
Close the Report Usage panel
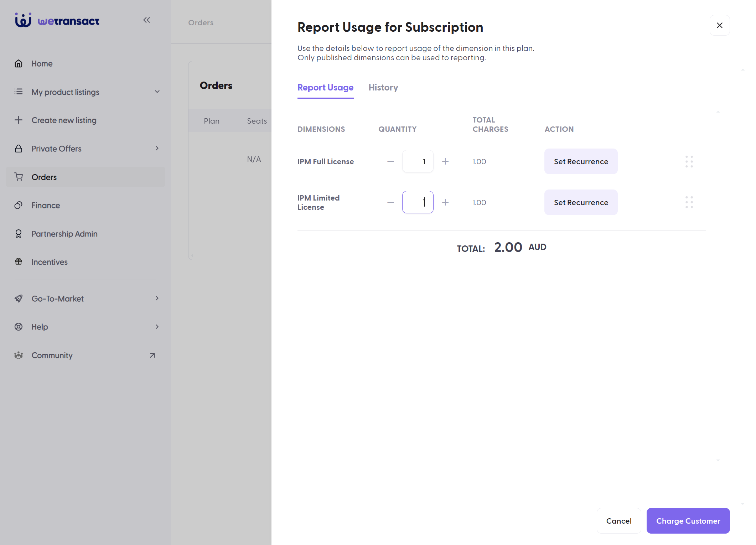point(720,25)
